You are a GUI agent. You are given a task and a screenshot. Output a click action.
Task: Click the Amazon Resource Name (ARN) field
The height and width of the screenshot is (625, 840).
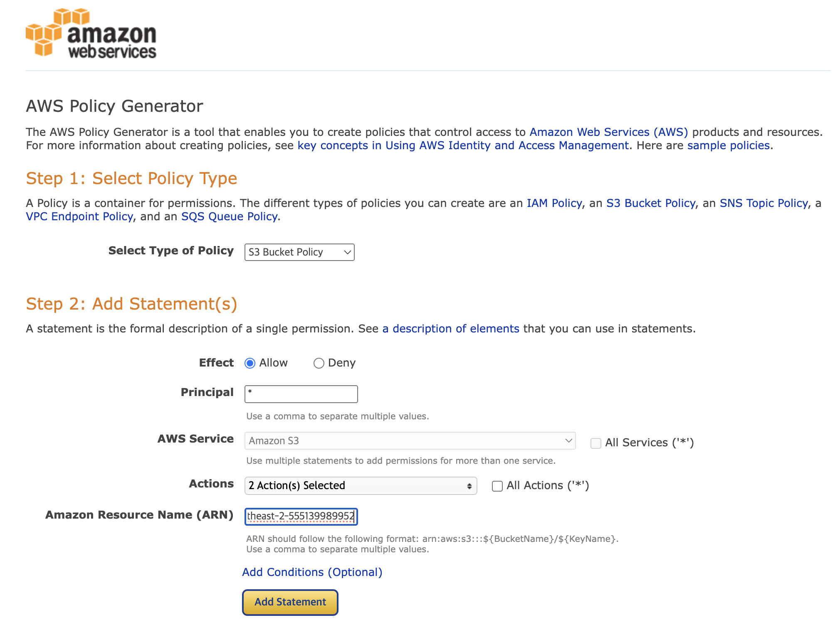click(x=301, y=517)
